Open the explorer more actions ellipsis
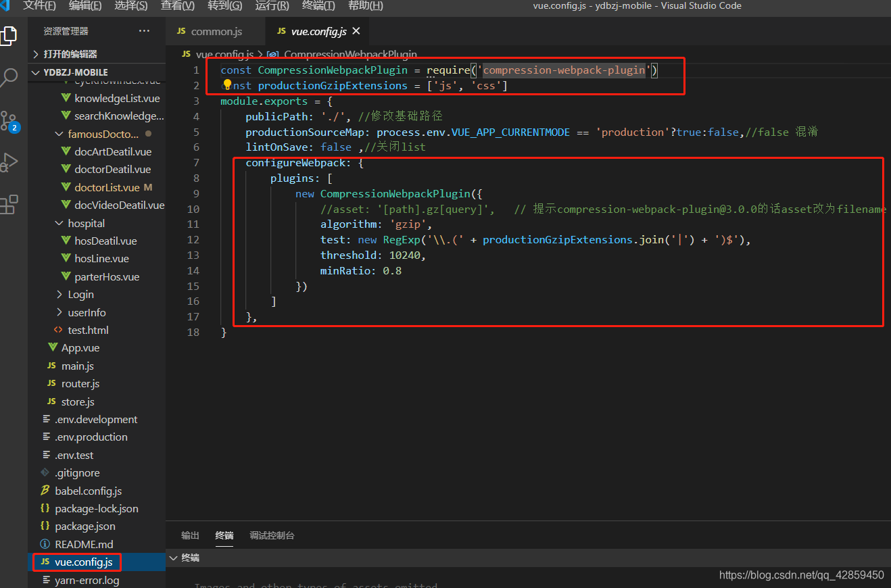This screenshot has width=891, height=588. (145, 31)
